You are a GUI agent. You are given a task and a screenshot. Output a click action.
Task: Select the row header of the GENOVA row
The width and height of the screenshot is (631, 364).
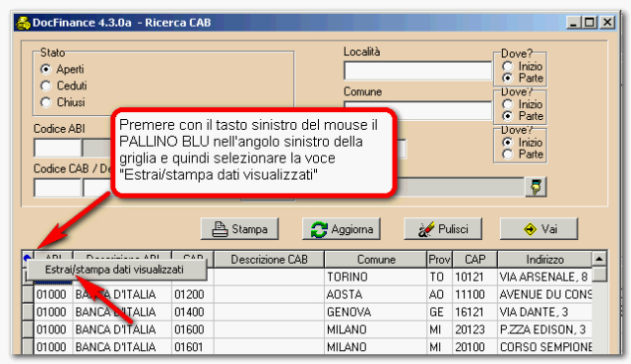(x=28, y=312)
